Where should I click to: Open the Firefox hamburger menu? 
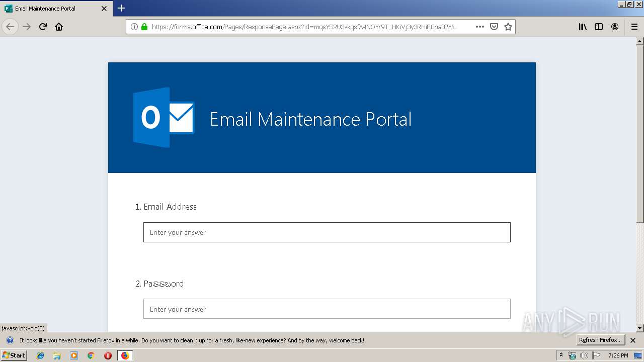coord(634,27)
